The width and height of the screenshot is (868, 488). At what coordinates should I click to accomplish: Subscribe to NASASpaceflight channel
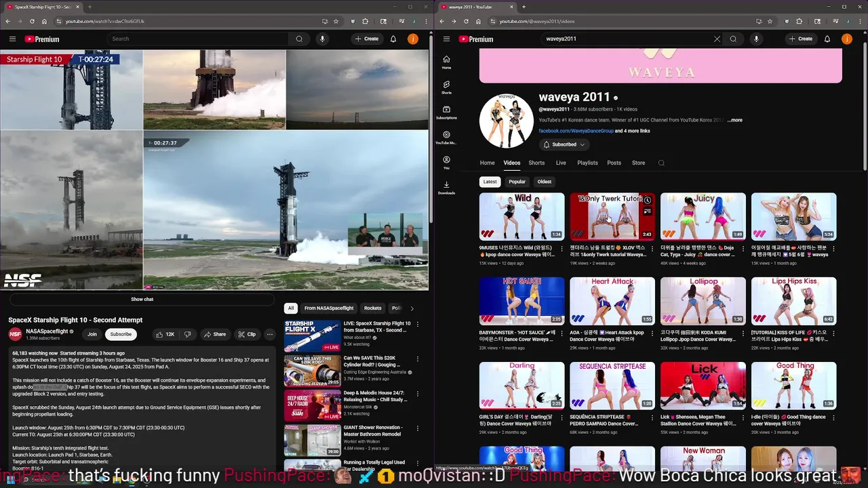[121, 334]
